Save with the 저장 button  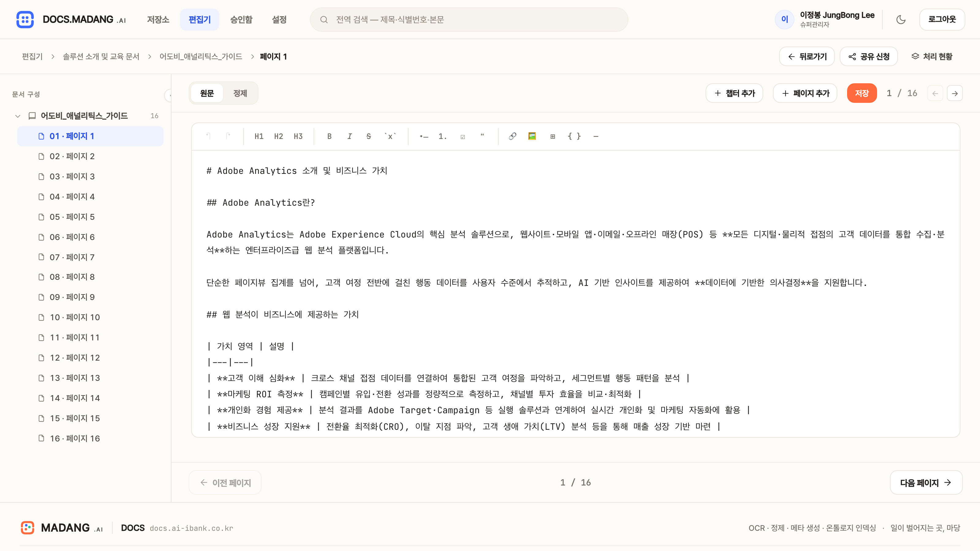coord(862,93)
